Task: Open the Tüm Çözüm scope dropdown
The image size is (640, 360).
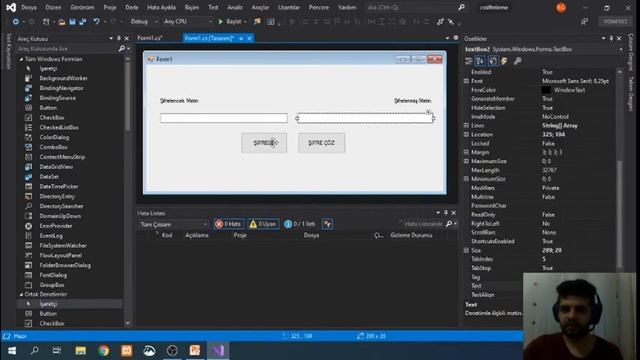Action: 173,224
